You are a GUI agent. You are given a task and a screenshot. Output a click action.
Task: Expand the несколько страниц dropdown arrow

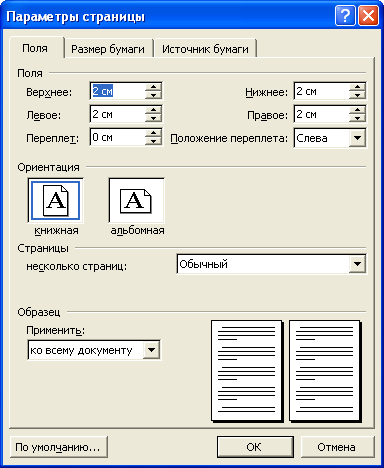357,264
